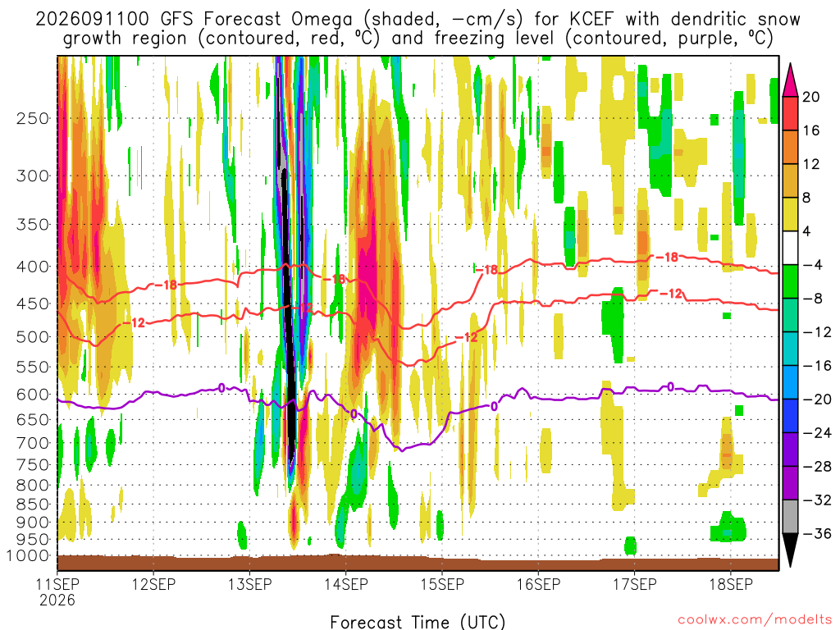This screenshot has height=630, width=840.
Task: Click the coolwx.com/modelts link text
Action: tap(755, 619)
